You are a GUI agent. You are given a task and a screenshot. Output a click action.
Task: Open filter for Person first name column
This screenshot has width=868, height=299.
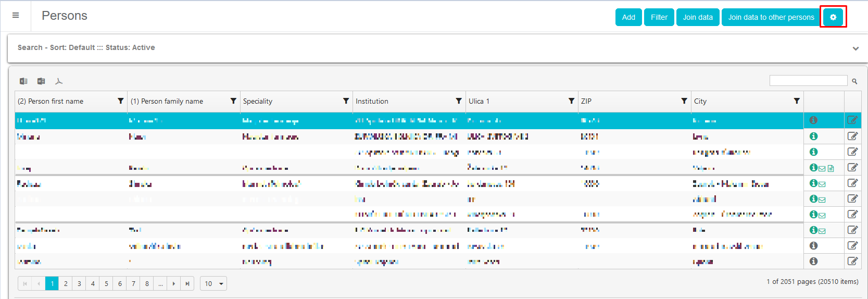tap(121, 101)
